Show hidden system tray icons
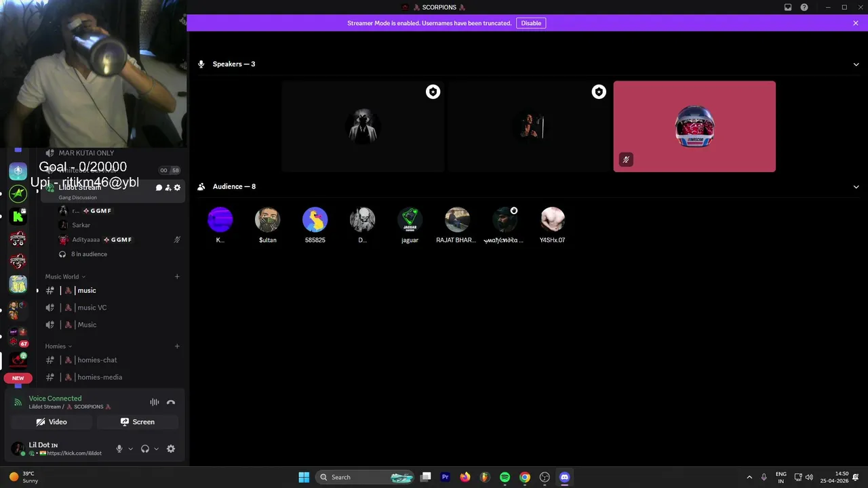Image resolution: width=868 pixels, height=488 pixels. point(749,477)
